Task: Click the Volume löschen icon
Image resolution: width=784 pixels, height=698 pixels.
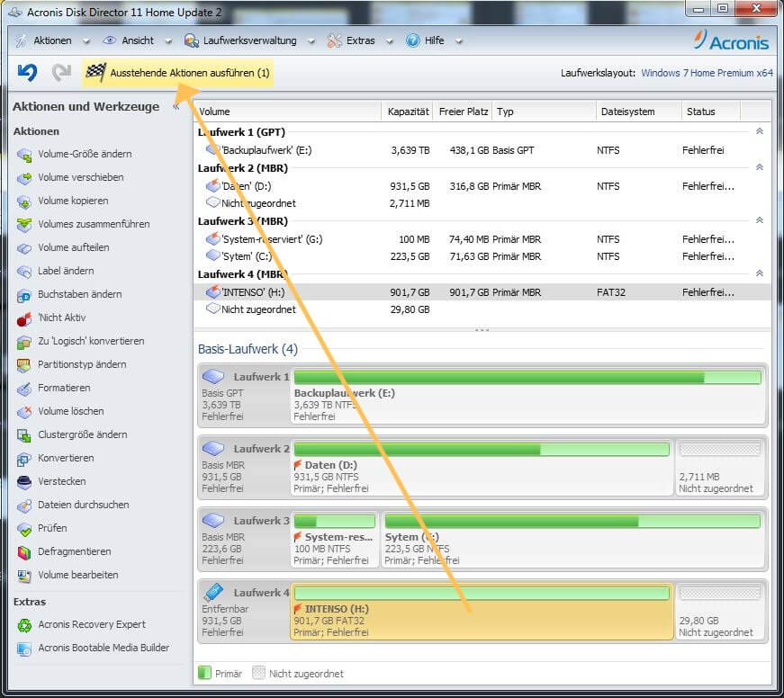Action: tap(24, 412)
